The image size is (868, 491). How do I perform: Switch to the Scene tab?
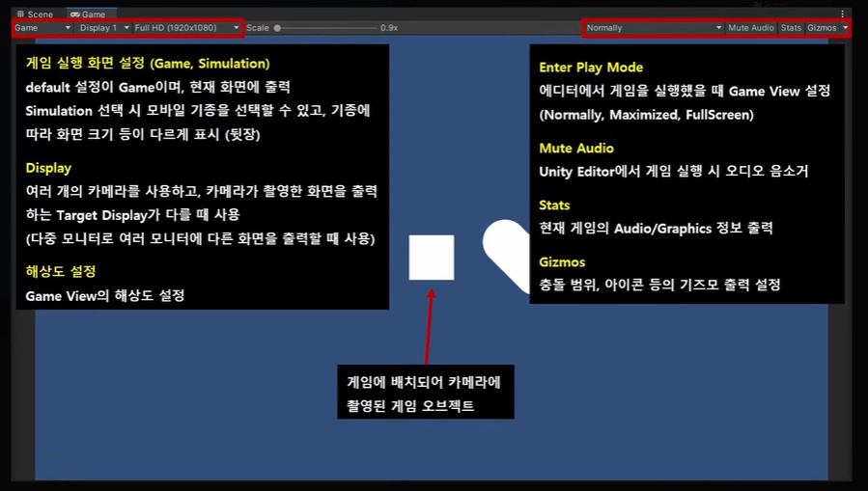pos(36,14)
